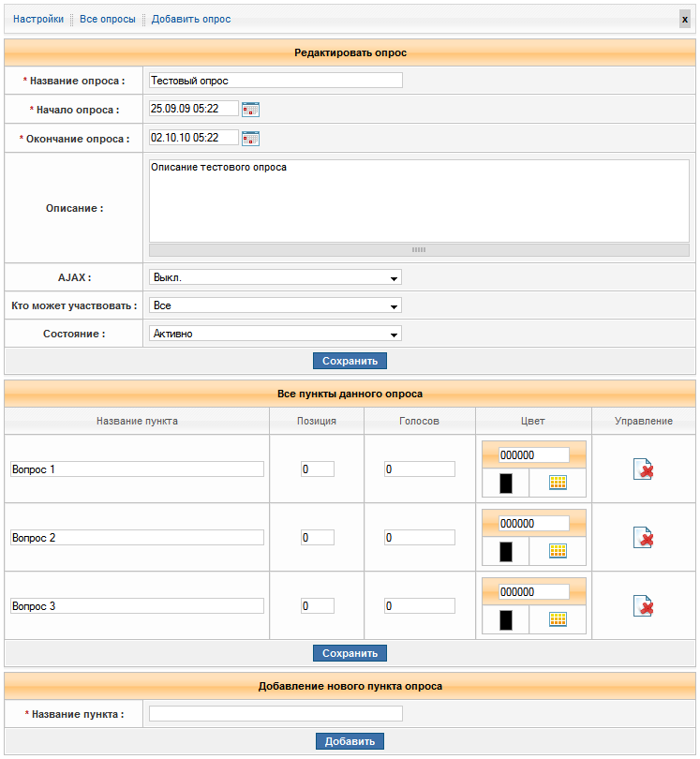Click black color swatch for Вопрос 1
Viewport: 700px width, 759px height.
[506, 484]
